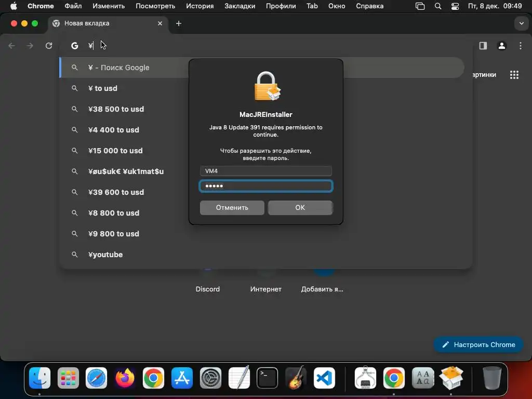Select suggestion ¥ - Поиск Google
The height and width of the screenshot is (399, 532).
pos(262,68)
